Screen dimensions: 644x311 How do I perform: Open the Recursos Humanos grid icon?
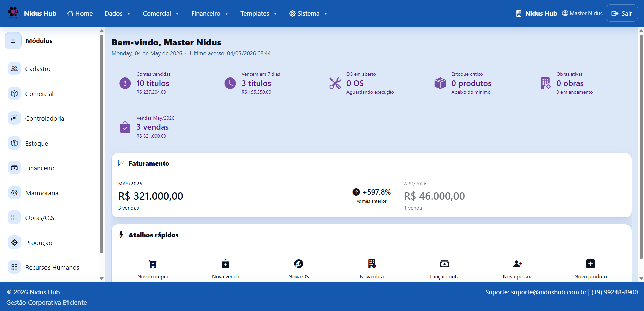pyautogui.click(x=14, y=267)
